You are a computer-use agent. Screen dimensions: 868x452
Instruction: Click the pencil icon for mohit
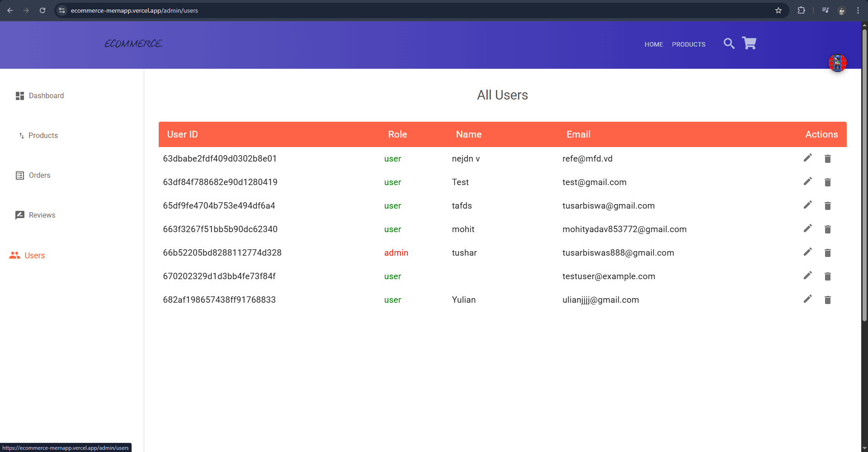(808, 228)
